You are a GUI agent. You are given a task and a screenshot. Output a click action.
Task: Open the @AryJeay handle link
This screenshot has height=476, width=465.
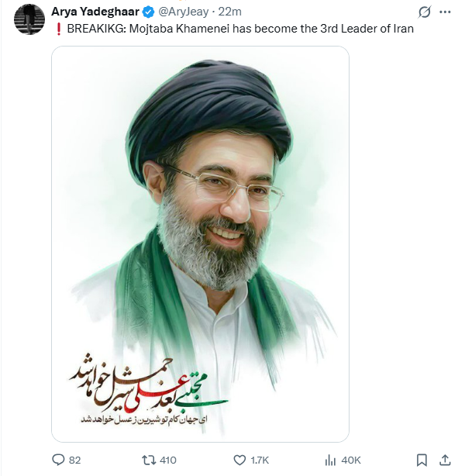[184, 12]
